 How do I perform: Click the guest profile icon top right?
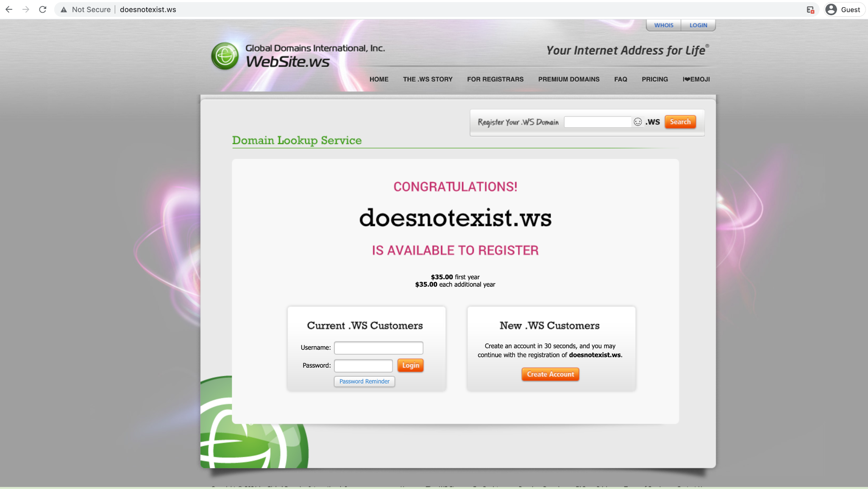832,10
